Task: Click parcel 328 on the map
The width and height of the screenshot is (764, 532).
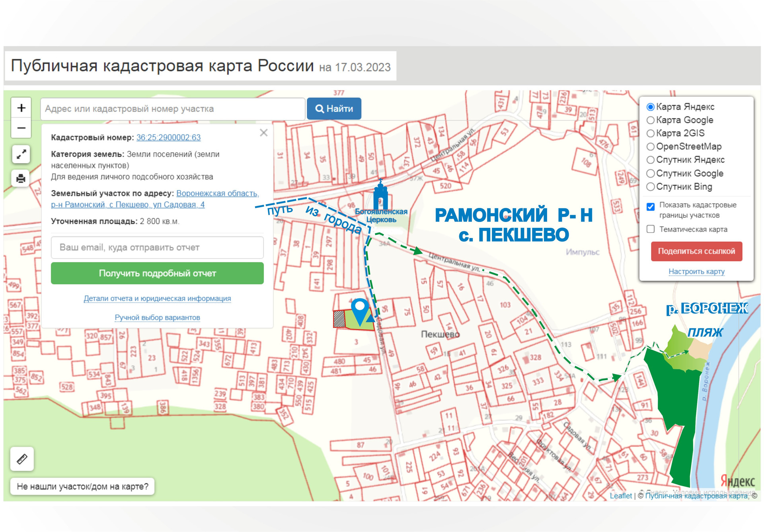Action: [535, 357]
